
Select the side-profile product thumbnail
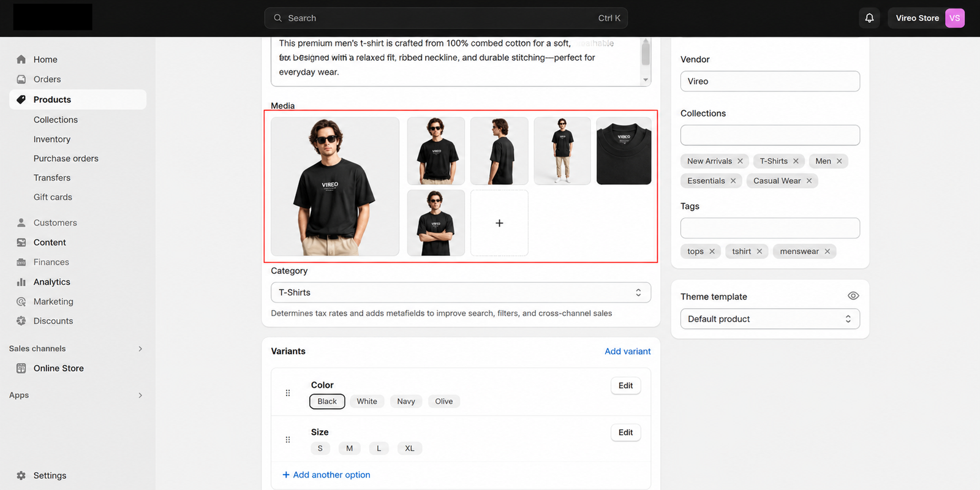tap(499, 151)
